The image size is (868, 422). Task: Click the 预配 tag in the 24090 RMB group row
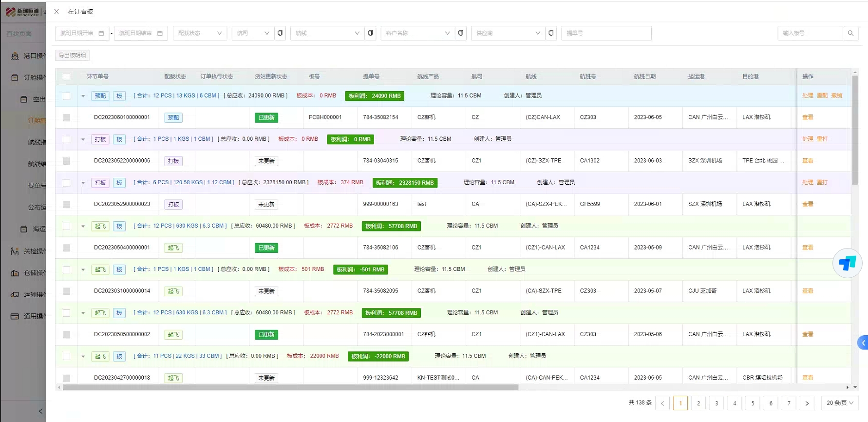(x=100, y=96)
